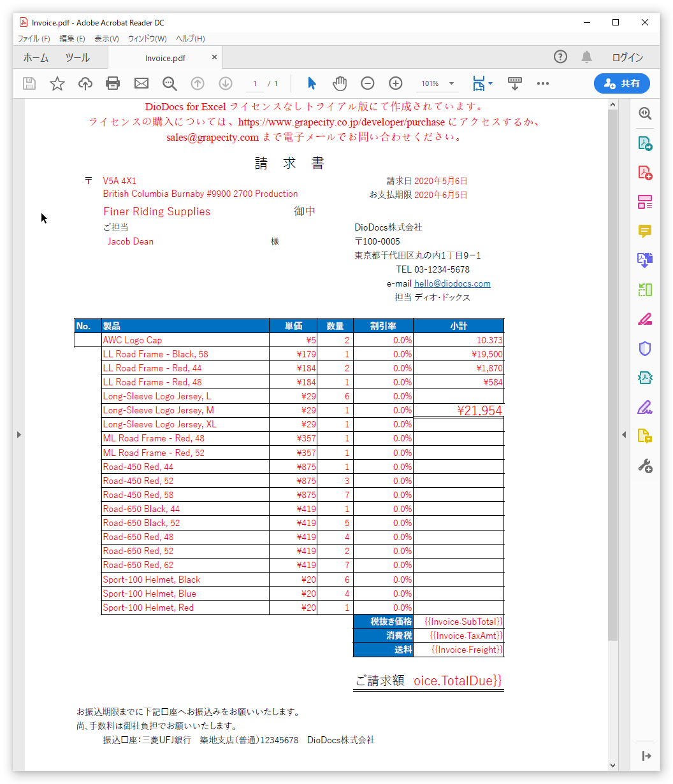Open text search with the magnifier icon
This screenshot has width=673, height=784.
(169, 83)
